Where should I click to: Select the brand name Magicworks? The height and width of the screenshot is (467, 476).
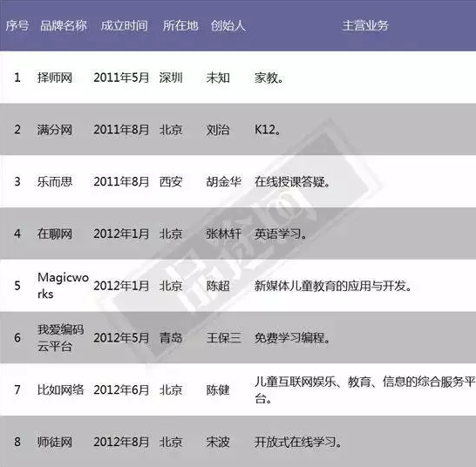[x=63, y=286]
